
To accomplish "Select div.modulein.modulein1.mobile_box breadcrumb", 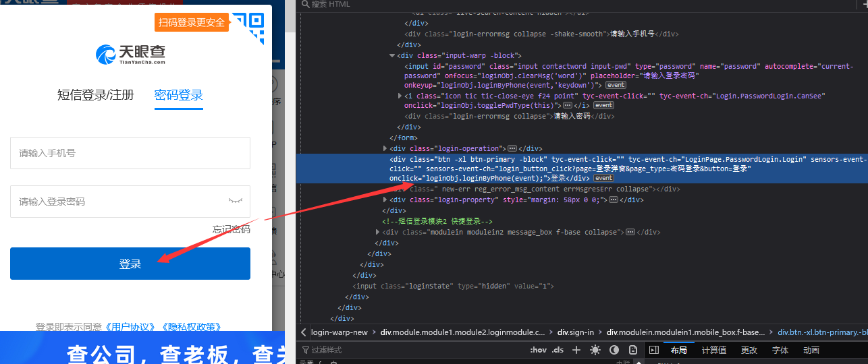I will click(x=686, y=332).
